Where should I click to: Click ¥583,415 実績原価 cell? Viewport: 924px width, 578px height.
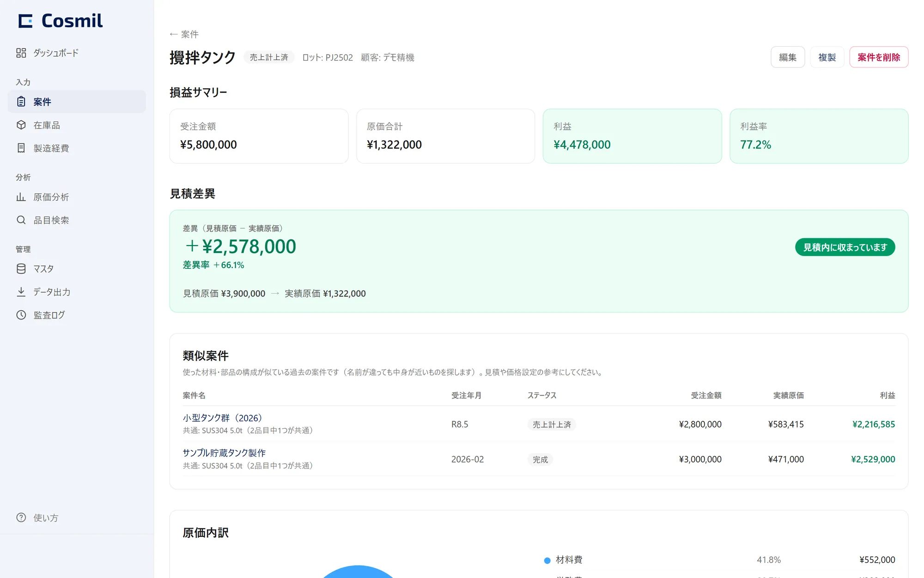786,424
